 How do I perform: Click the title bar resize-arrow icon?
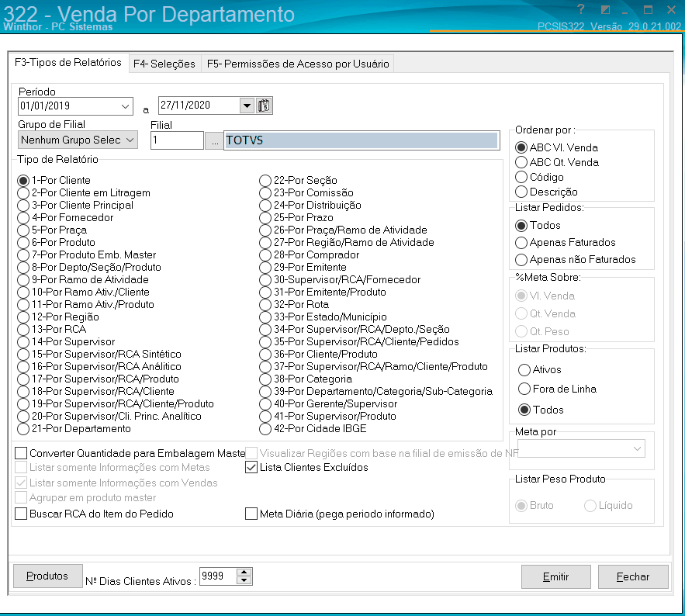tap(606, 9)
